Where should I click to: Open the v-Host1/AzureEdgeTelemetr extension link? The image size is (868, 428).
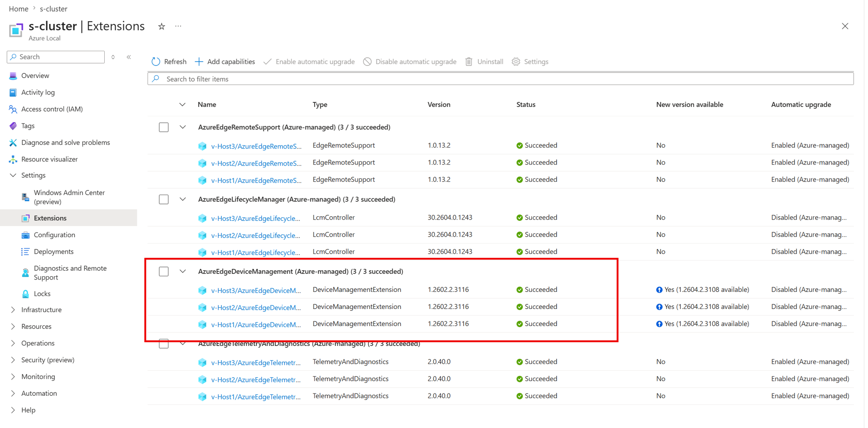click(x=256, y=397)
